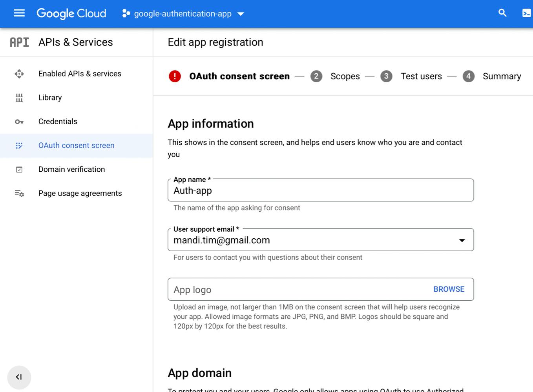This screenshot has width=533, height=392.
Task: Click step 2 circle icon
Action: click(x=316, y=76)
